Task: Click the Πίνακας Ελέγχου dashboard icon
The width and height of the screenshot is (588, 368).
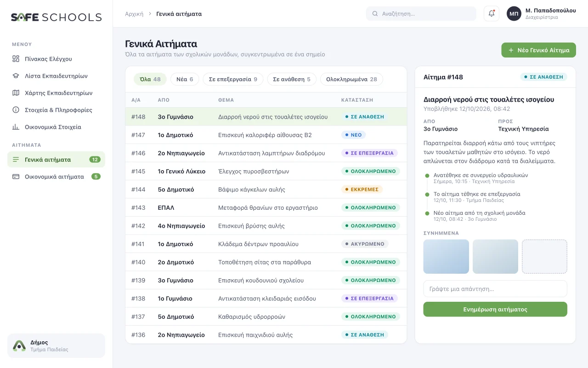Action: (16, 59)
